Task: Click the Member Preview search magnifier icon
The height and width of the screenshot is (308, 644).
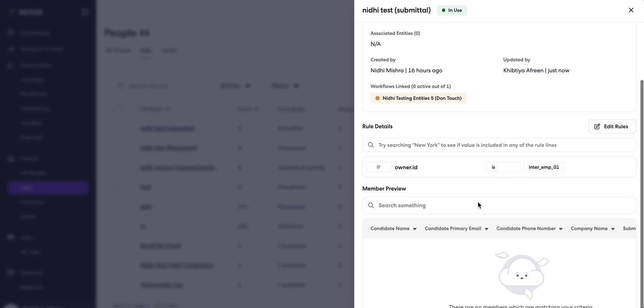Action: 371,205
